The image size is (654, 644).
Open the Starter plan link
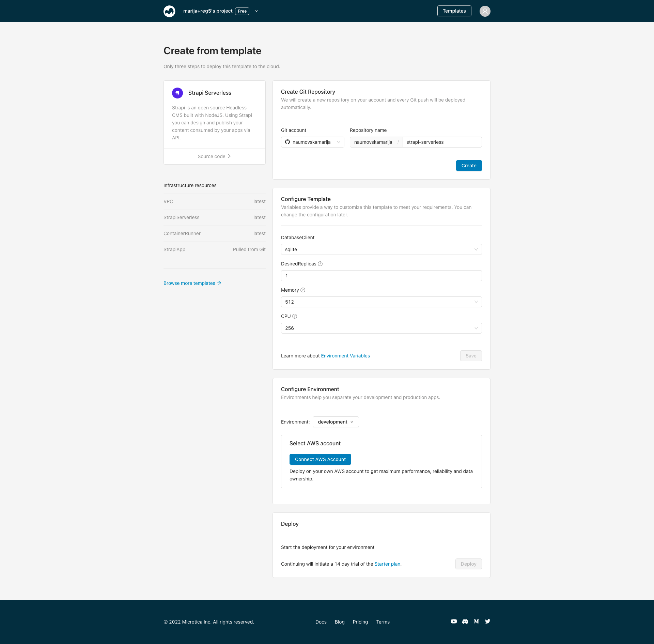click(387, 564)
